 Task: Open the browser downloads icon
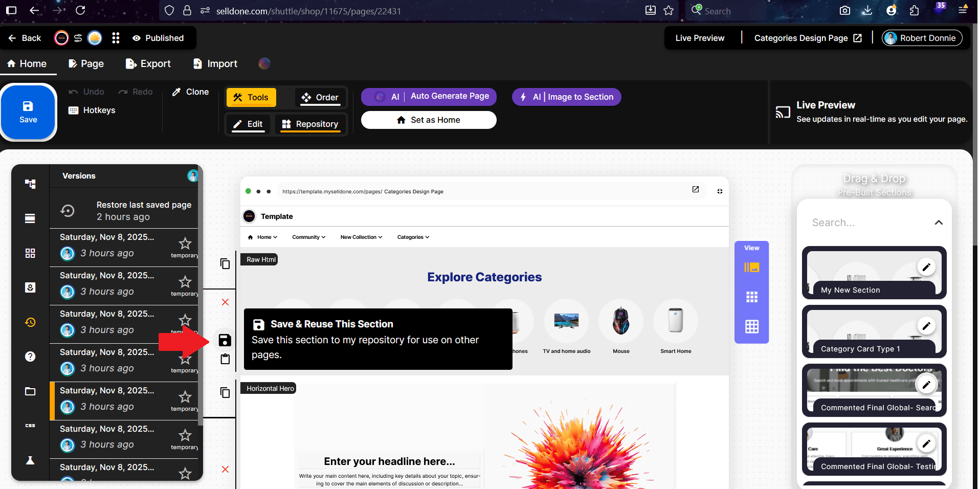click(x=867, y=10)
